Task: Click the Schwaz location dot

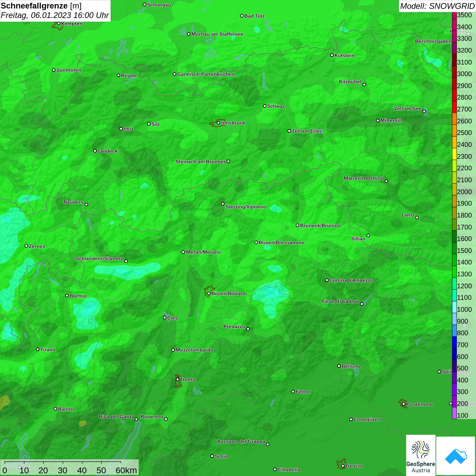Action: click(x=265, y=106)
